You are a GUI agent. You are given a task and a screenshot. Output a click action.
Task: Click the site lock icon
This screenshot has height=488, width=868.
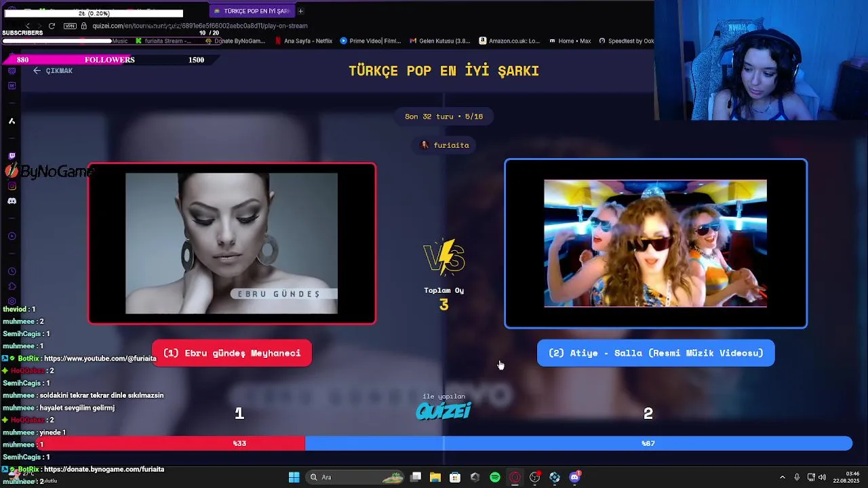click(84, 26)
